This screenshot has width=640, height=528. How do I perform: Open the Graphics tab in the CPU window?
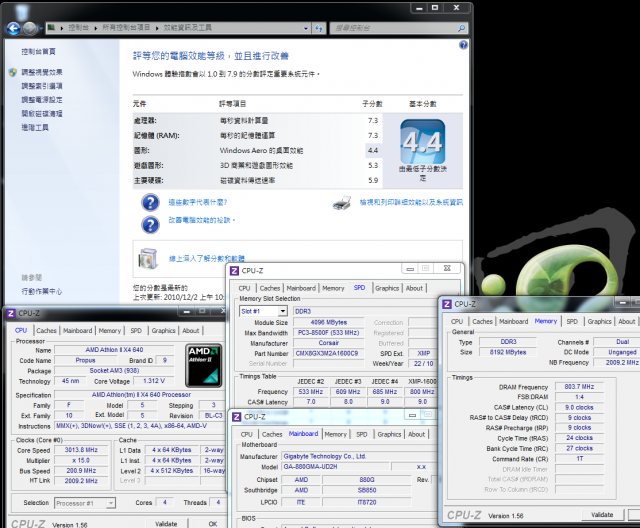pos(163,331)
